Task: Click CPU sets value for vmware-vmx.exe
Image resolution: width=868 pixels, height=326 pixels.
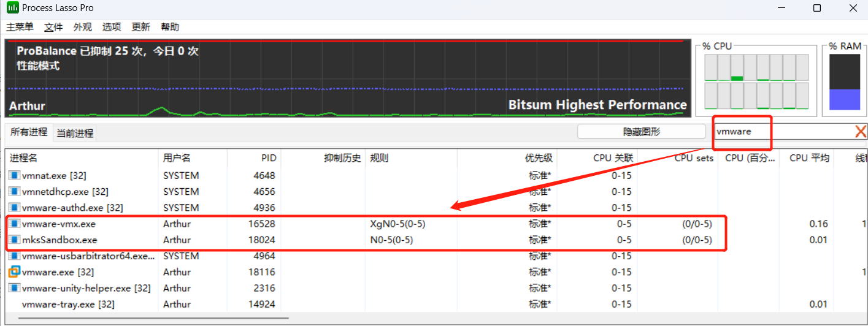Action: [x=697, y=224]
